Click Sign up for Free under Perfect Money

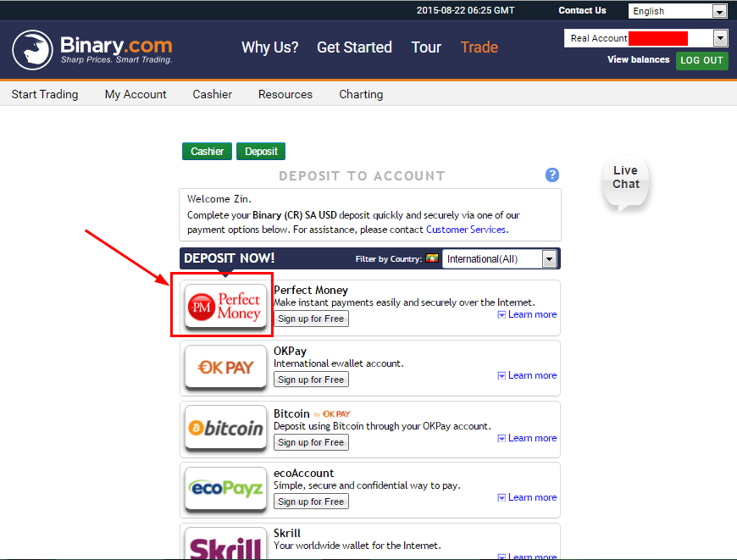pos(311,319)
